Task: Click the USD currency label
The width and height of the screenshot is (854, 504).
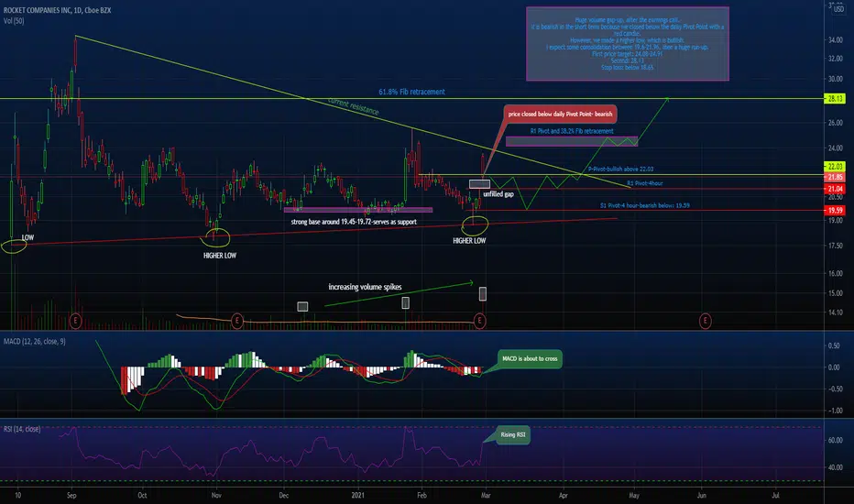Action: click(x=838, y=9)
